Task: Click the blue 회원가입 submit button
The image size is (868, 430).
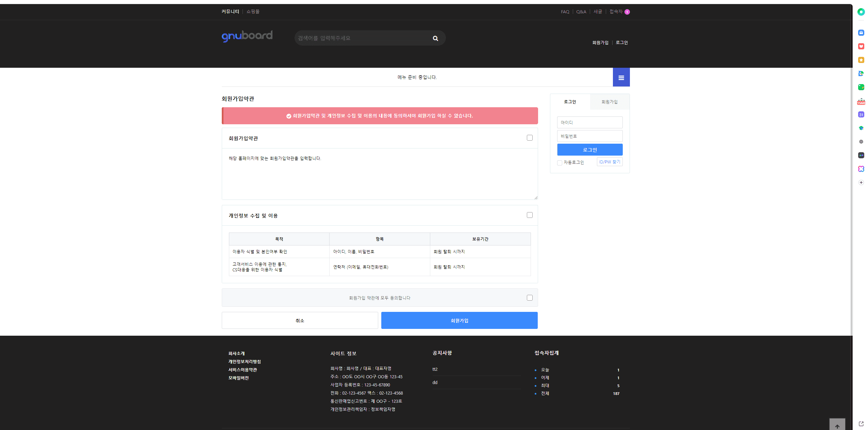Action: (459, 320)
